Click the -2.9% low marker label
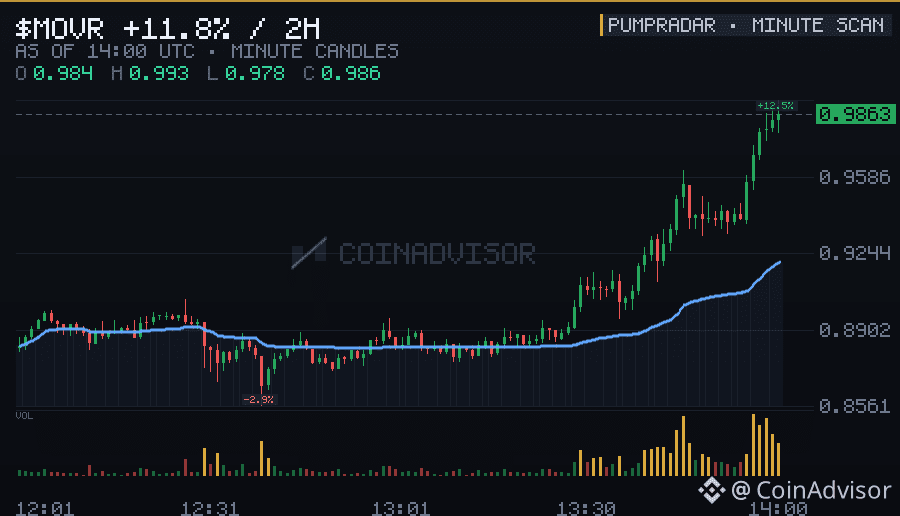Screen dimensions: 900x516 [x=259, y=399]
